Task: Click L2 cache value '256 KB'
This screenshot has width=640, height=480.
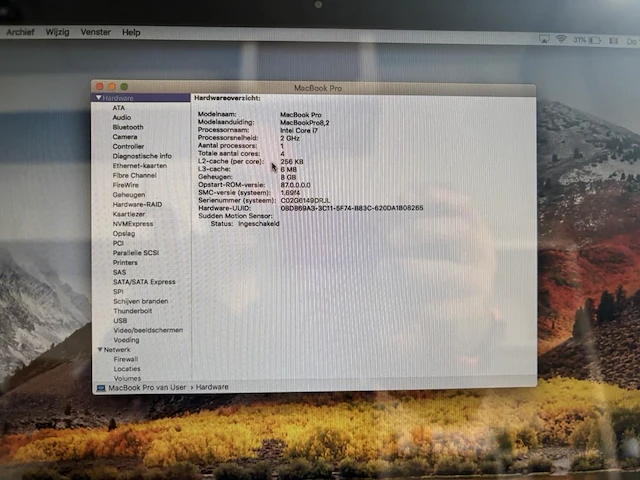Action: point(292,162)
